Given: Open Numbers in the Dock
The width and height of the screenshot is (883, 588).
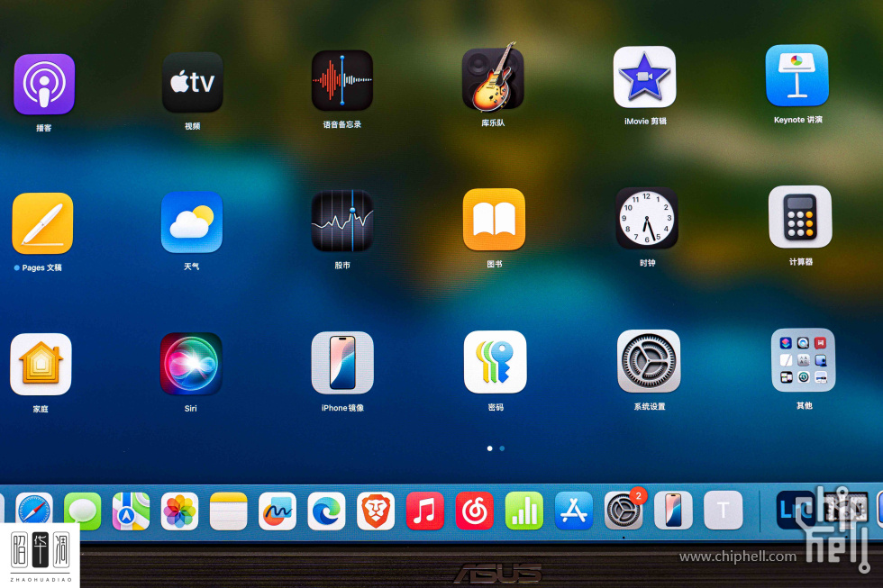Looking at the screenshot, I should [524, 511].
